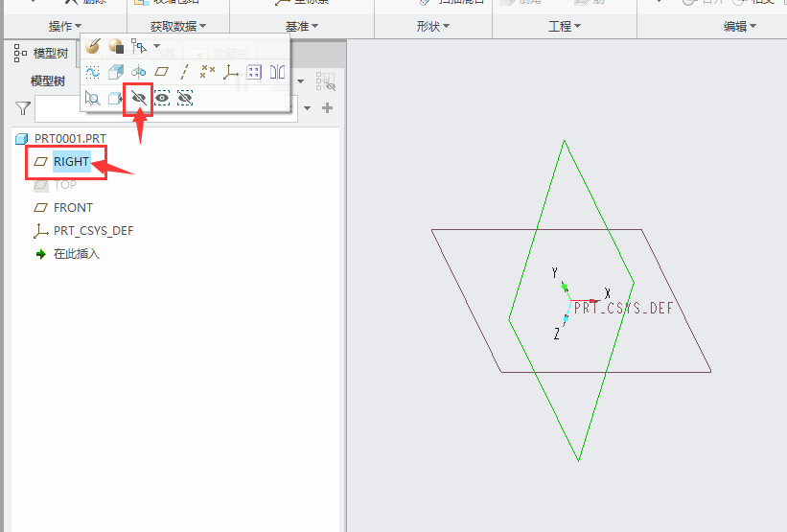Viewport: 787px width, 532px height.
Task: Create datum Points from mini toolbar
Action: 207,72
